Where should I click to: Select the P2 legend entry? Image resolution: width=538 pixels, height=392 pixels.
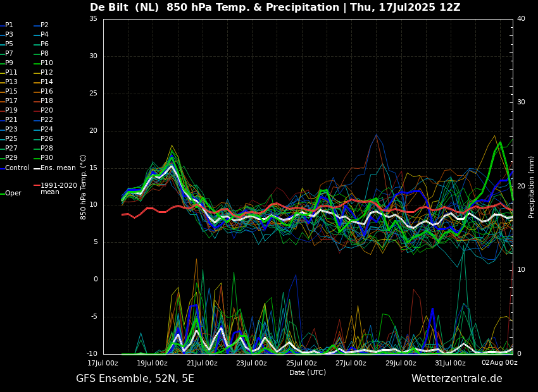coord(44,25)
